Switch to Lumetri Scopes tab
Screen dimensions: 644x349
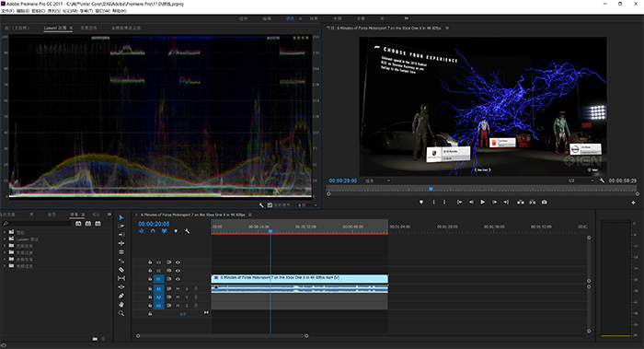click(55, 28)
